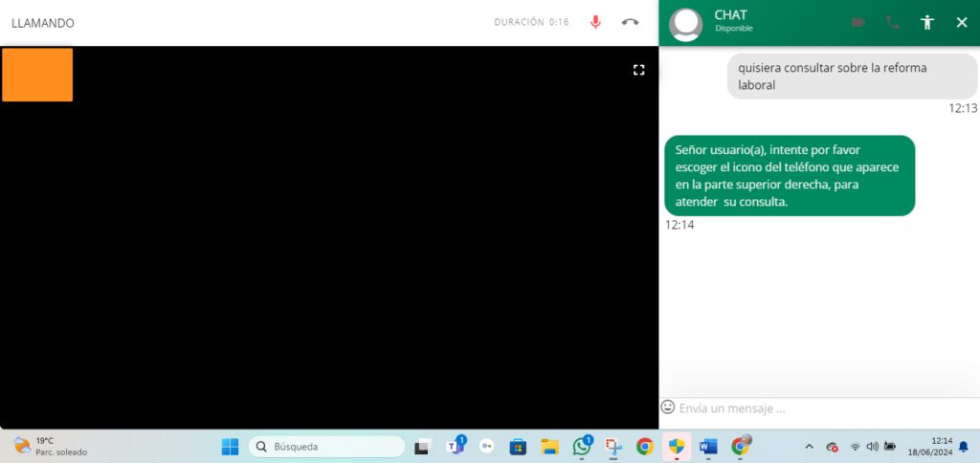Viewport: 980px width, 463px height.
Task: Click the Wi-Fi network tray icon
Action: [855, 447]
